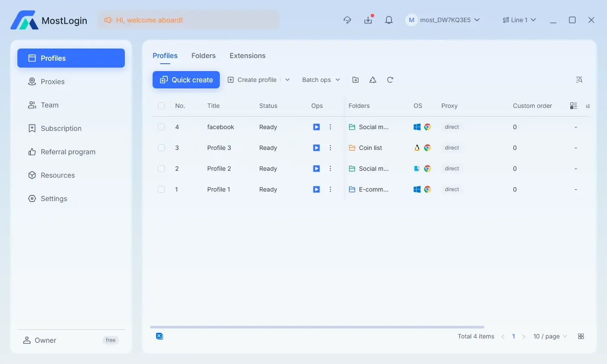Switch to the Extensions tab

pyautogui.click(x=248, y=55)
